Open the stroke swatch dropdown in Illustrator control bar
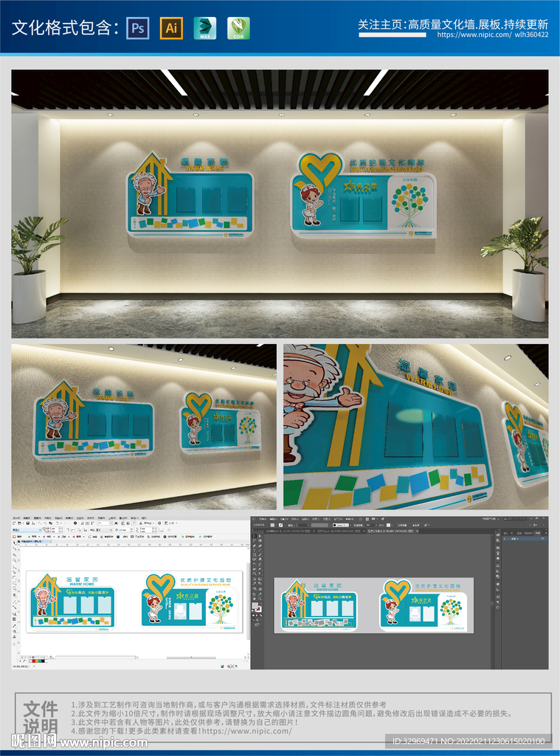This screenshot has height=756, width=560. tap(284, 526)
